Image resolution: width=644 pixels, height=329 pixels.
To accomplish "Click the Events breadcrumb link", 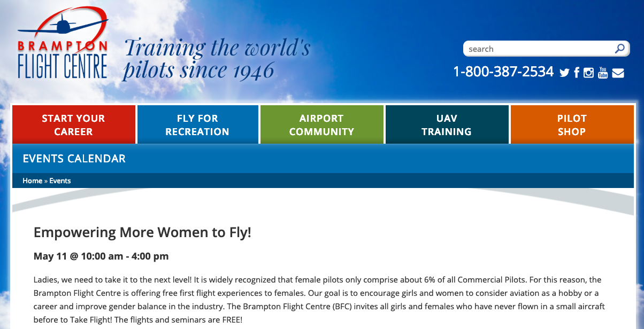I will [x=60, y=181].
